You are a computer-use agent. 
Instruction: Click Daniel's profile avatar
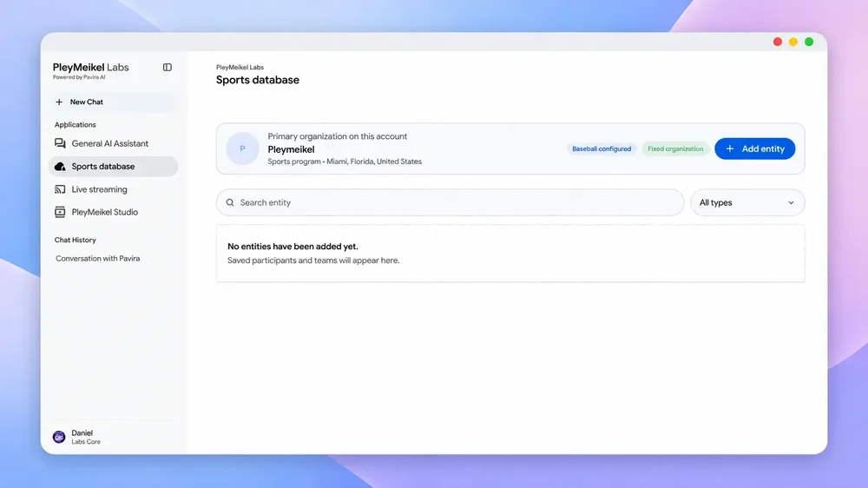(59, 437)
